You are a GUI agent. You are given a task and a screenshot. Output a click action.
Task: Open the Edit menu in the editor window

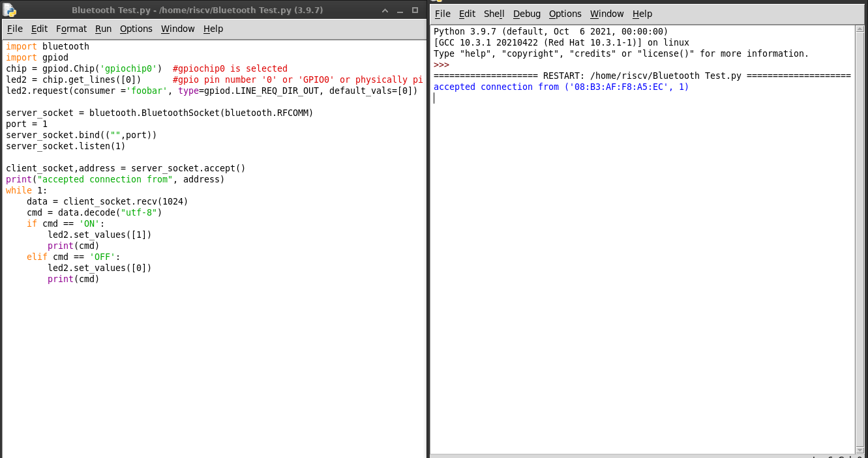point(39,29)
